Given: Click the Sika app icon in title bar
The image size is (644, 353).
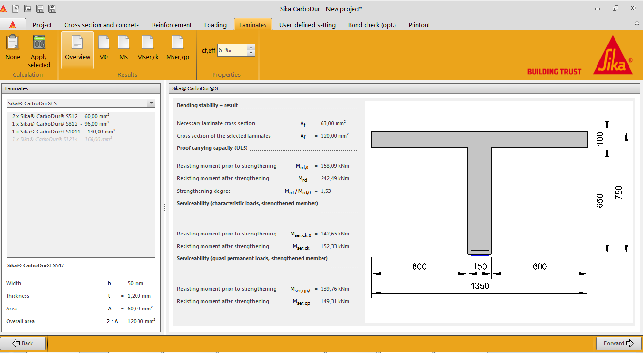Looking at the screenshot, I should click(4, 8).
